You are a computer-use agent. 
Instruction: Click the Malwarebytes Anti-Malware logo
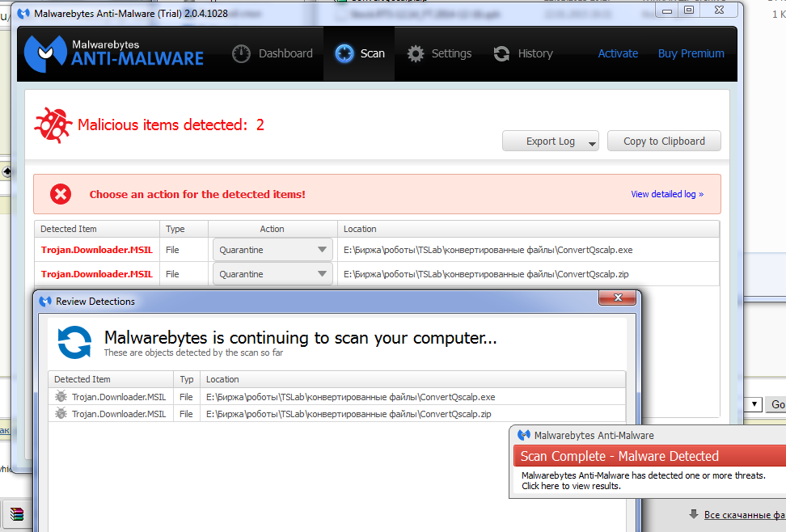(114, 53)
